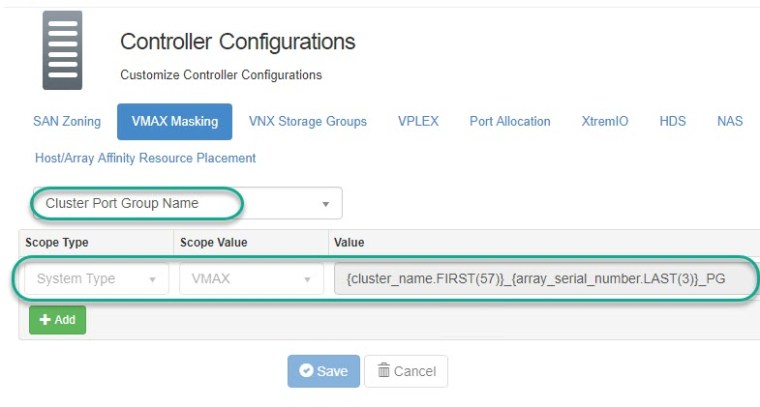Screen dimensions: 760x407
Task: Open Host/Array Affinity Resource Placement tab
Action: 145,158
